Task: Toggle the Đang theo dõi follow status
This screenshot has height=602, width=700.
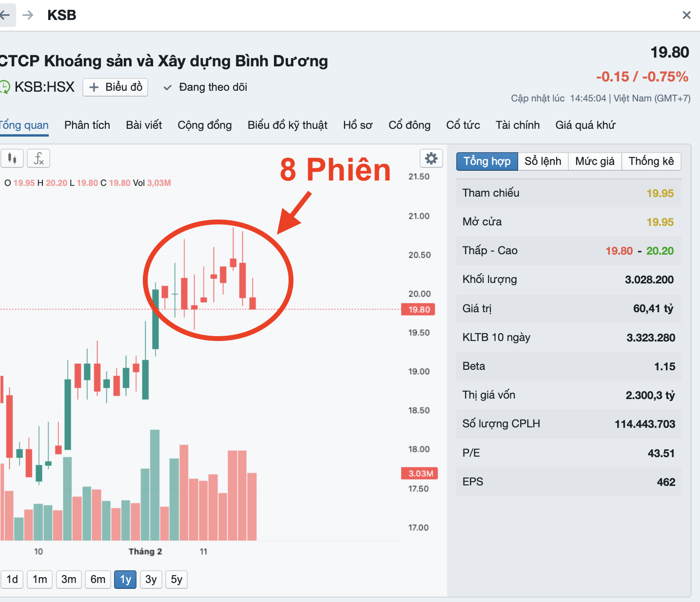Action: [206, 87]
